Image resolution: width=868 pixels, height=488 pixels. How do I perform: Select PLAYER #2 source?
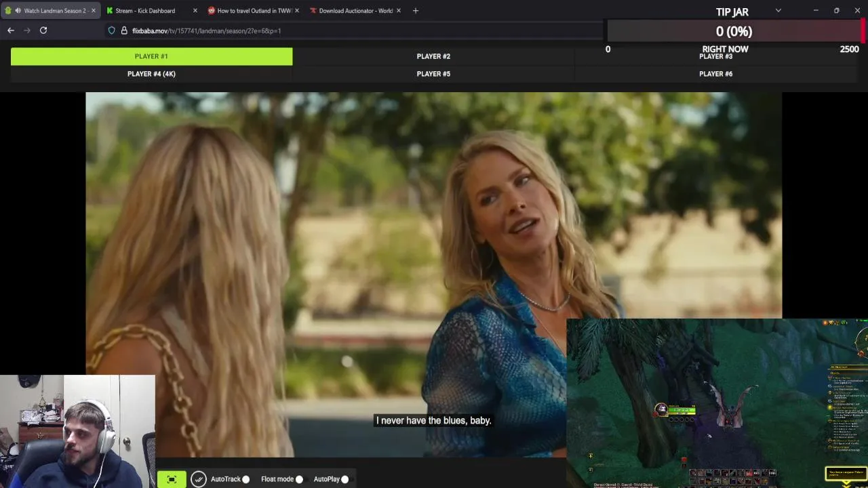pyautogui.click(x=433, y=56)
